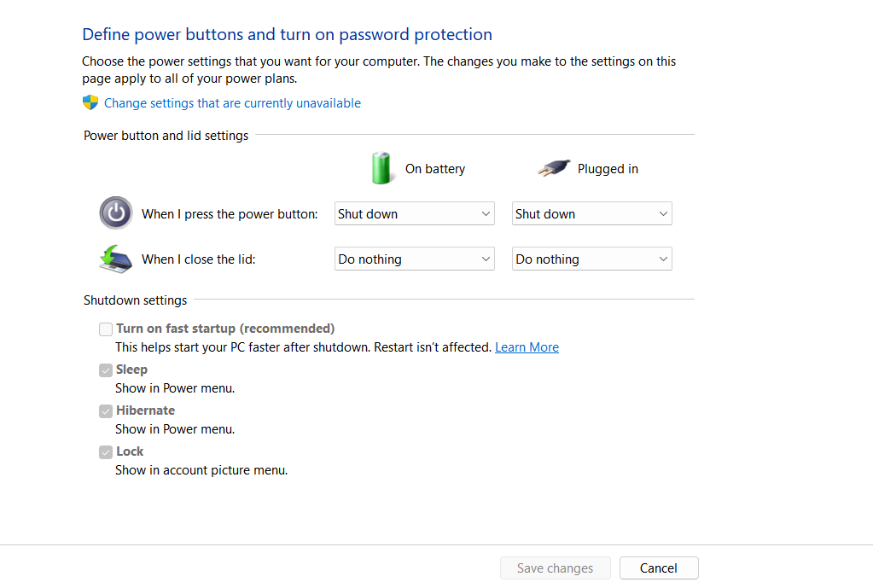Click the round power button icon
The height and width of the screenshot is (588, 873).
116,213
